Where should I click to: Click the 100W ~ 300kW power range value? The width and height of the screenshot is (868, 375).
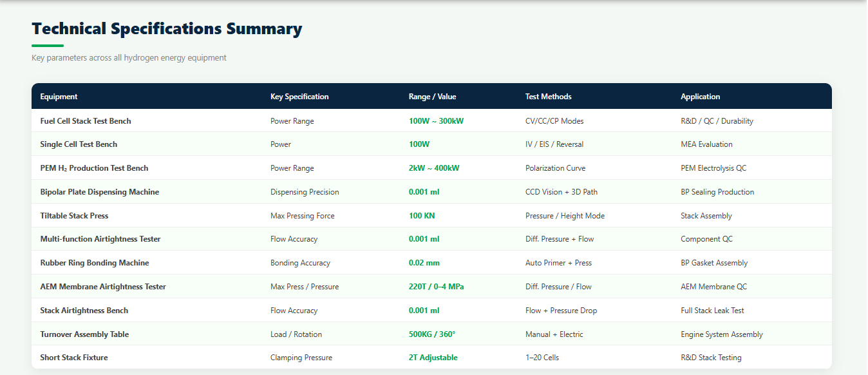(x=436, y=121)
